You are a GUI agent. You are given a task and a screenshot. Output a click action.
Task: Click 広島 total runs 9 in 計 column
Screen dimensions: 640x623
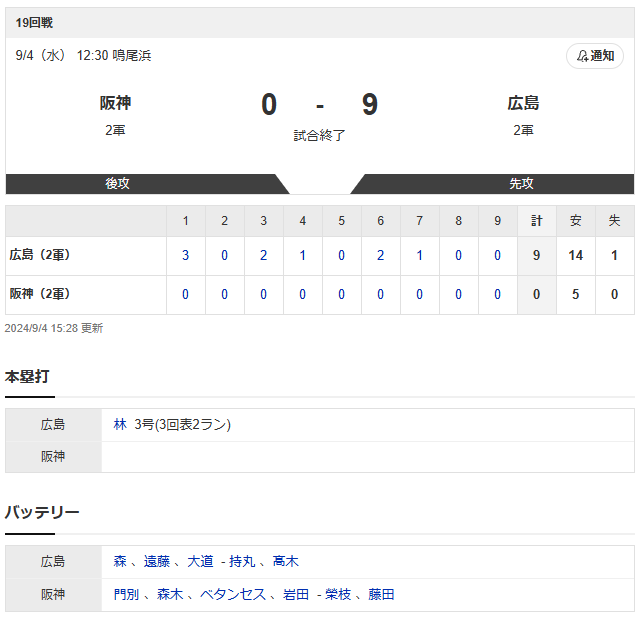click(536, 256)
